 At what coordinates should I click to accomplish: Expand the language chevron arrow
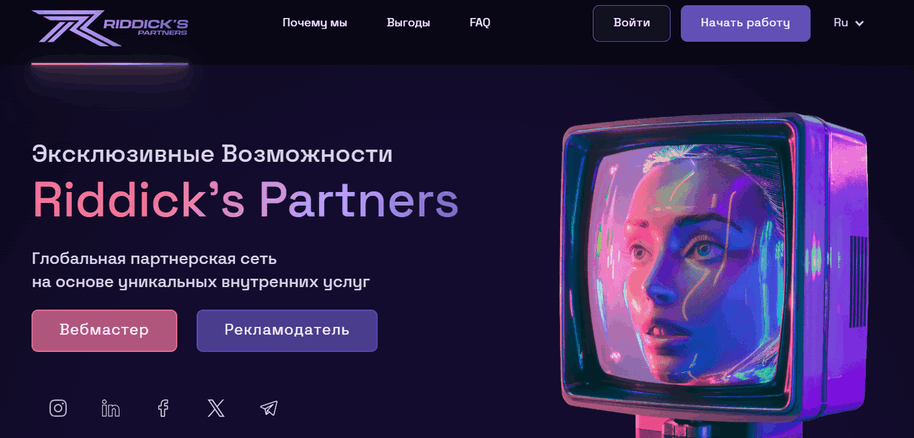point(859,23)
